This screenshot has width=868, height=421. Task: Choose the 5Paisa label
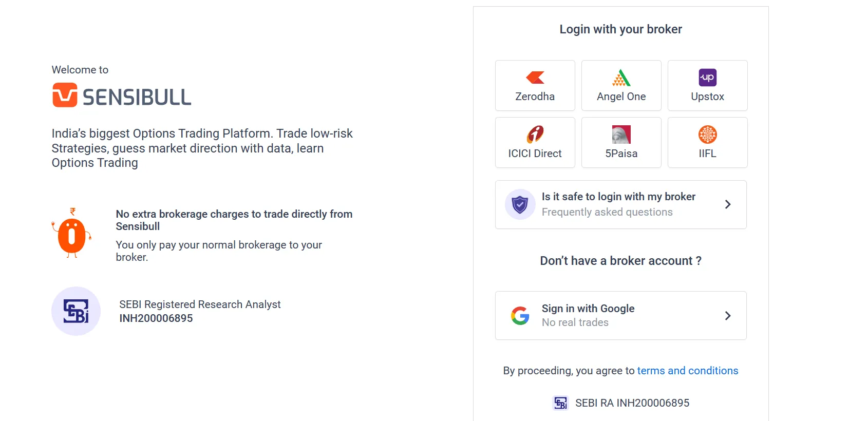coord(621,154)
